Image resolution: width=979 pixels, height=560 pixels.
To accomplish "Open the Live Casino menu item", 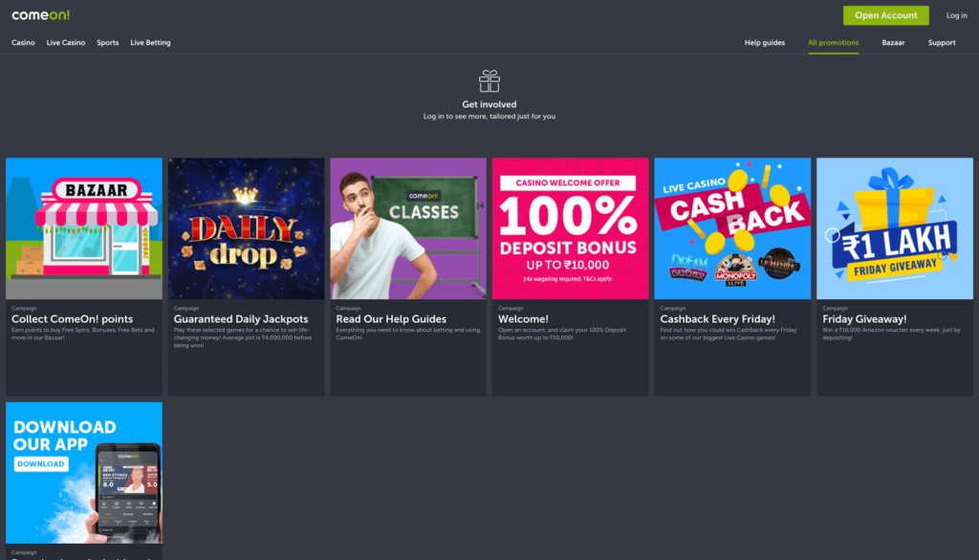I will (66, 42).
